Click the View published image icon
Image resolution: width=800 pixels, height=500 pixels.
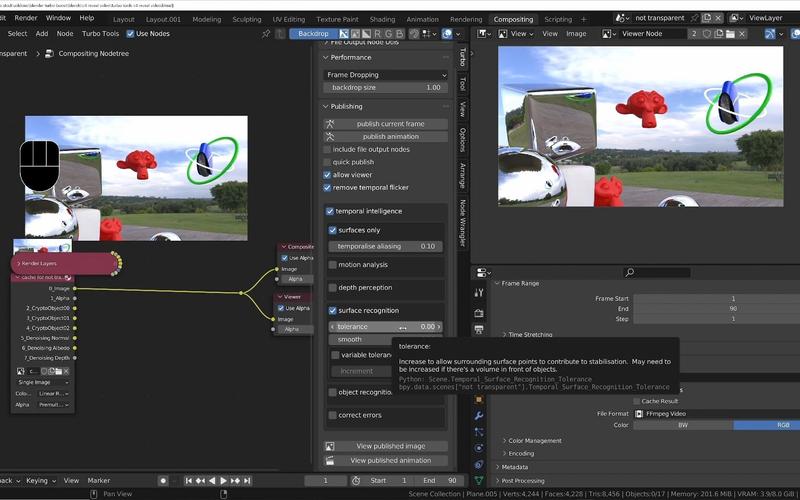click(x=330, y=446)
